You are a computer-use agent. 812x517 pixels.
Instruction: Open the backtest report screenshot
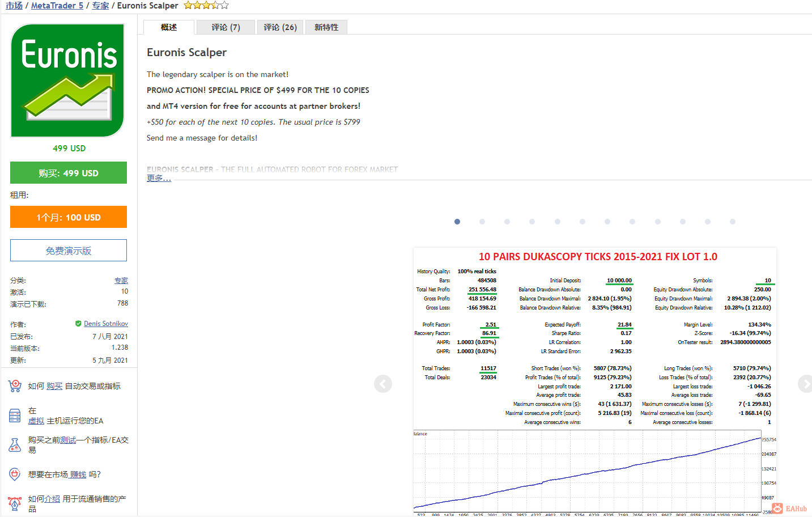click(x=595, y=382)
